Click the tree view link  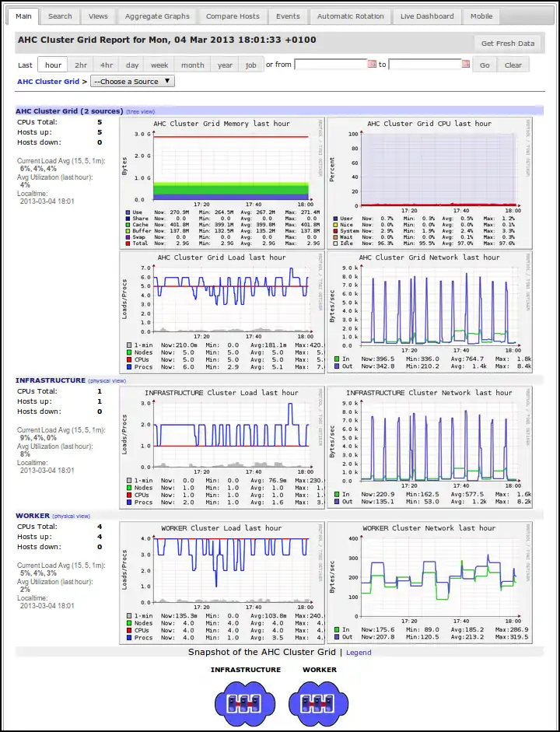click(x=141, y=112)
